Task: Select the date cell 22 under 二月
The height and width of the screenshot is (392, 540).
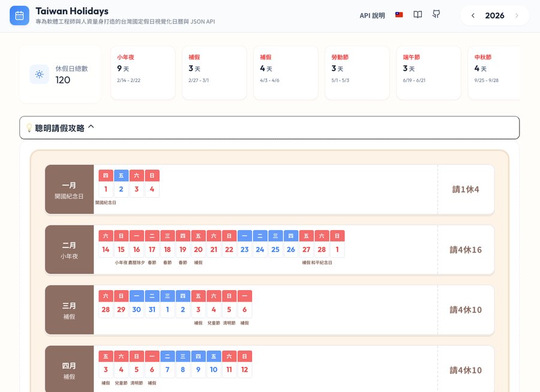Action: 229,249
